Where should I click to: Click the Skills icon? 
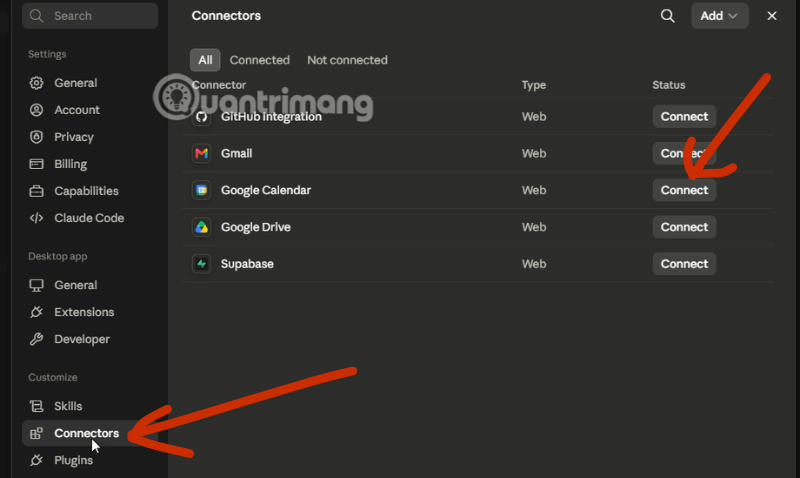(x=36, y=406)
